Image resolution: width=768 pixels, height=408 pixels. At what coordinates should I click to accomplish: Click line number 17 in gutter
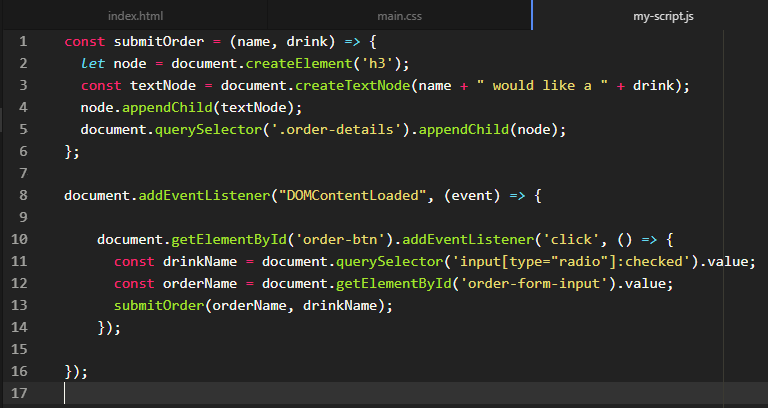click(19, 393)
